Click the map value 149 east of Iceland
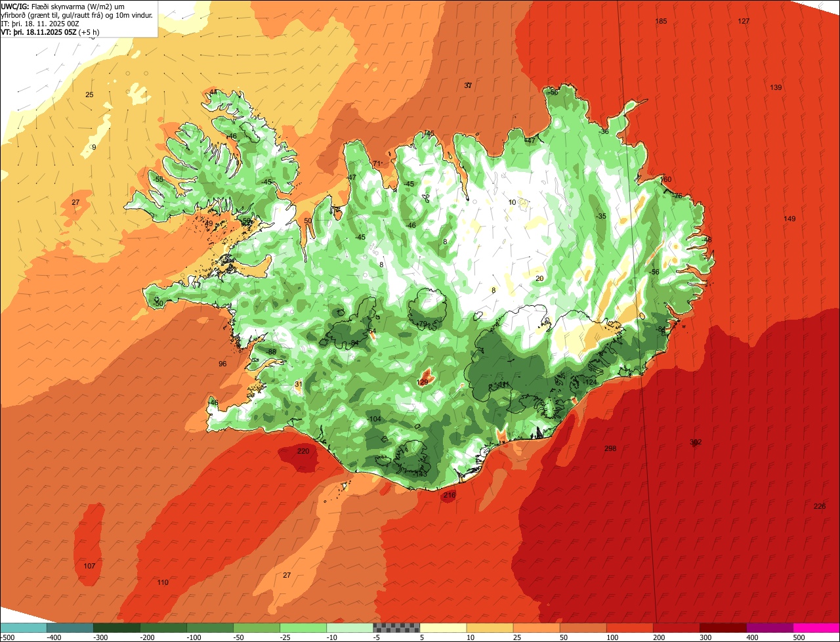The image size is (840, 642). point(789,219)
